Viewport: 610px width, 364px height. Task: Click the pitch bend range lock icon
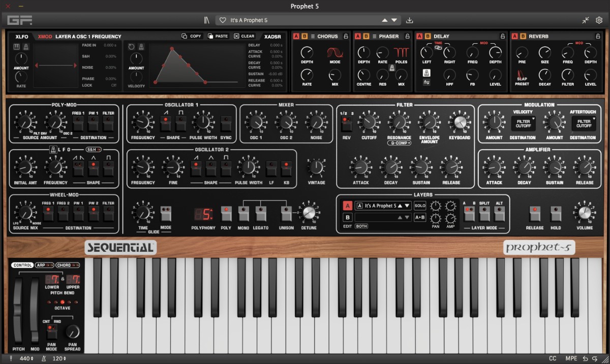pos(63,279)
